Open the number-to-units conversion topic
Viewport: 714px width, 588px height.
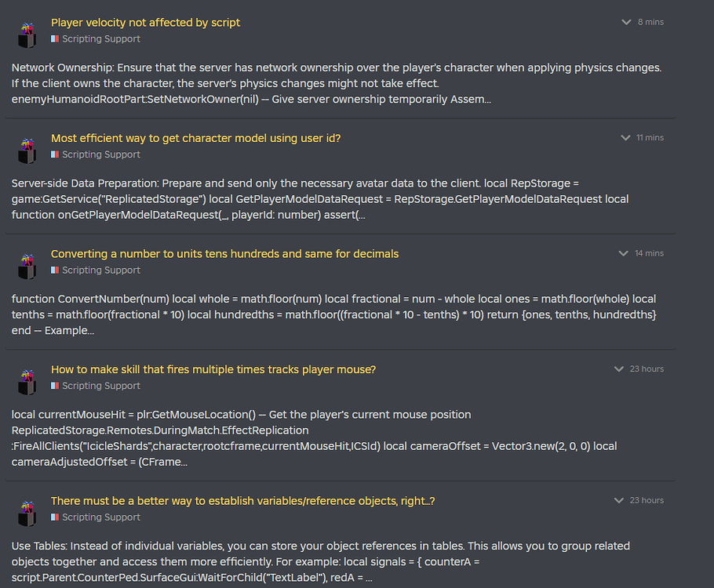[x=224, y=253]
